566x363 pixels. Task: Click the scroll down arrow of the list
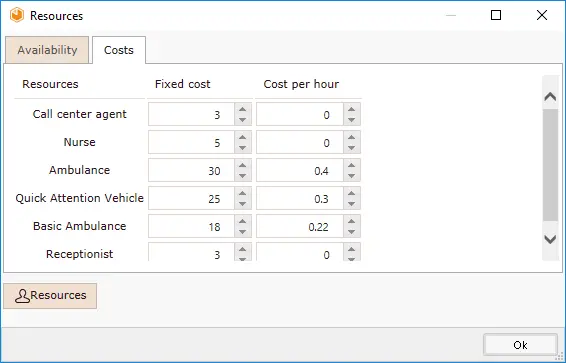(550, 239)
